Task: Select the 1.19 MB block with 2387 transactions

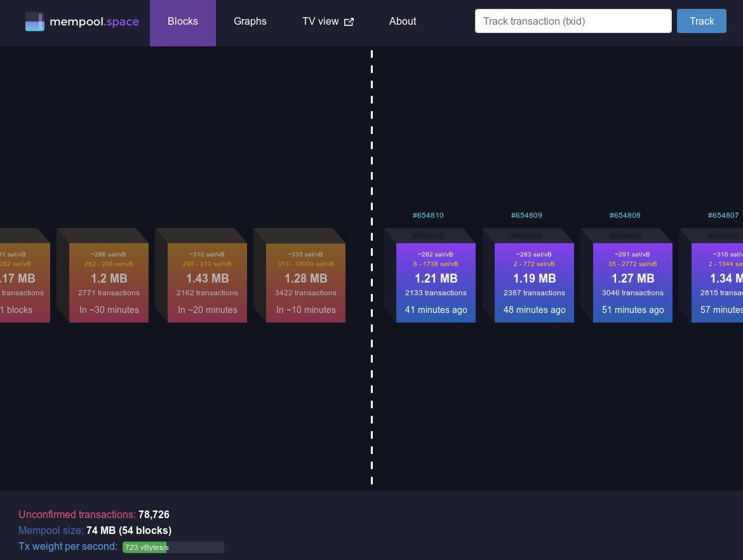Action: point(535,283)
